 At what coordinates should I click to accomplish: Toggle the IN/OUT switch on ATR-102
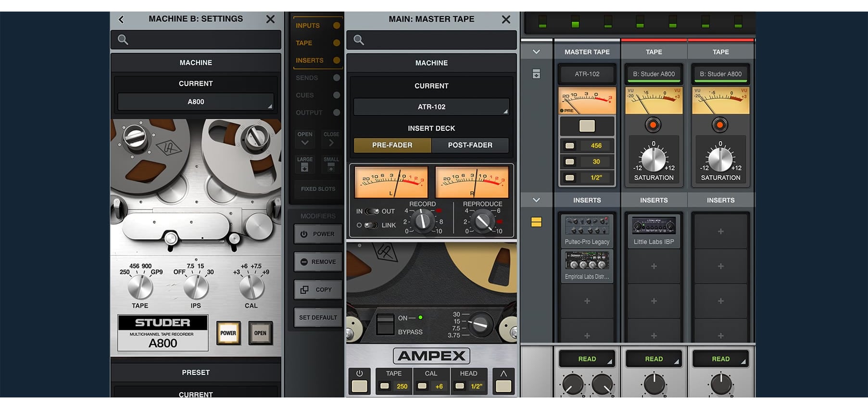(x=372, y=211)
